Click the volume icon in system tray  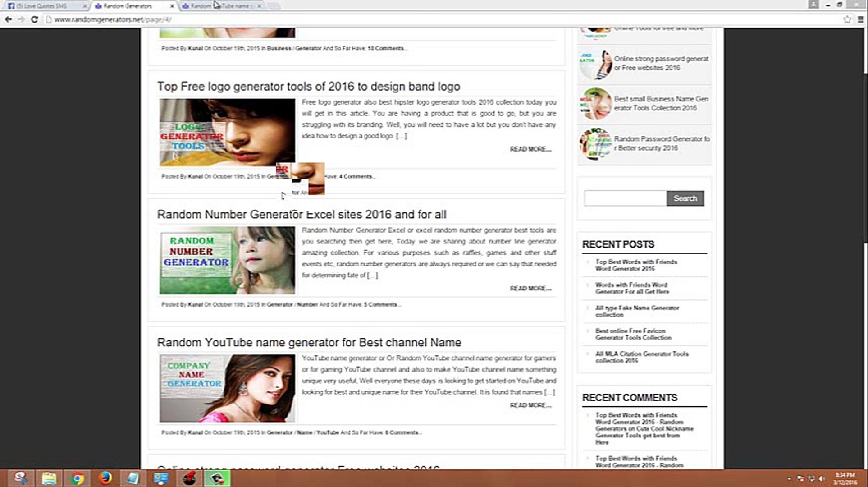(822, 478)
